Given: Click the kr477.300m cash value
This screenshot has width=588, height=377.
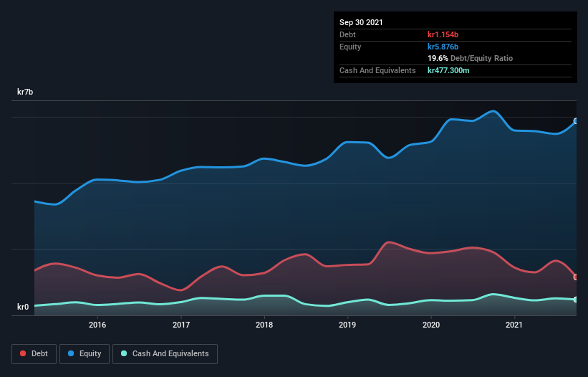Looking at the screenshot, I should [x=448, y=70].
